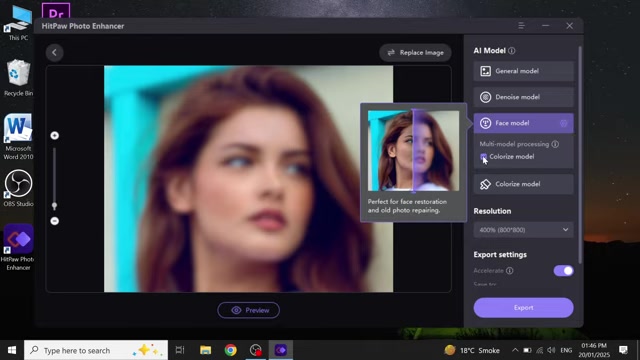Click the Preview button
Screen dimensions: 640x360
pyautogui.click(x=249, y=310)
